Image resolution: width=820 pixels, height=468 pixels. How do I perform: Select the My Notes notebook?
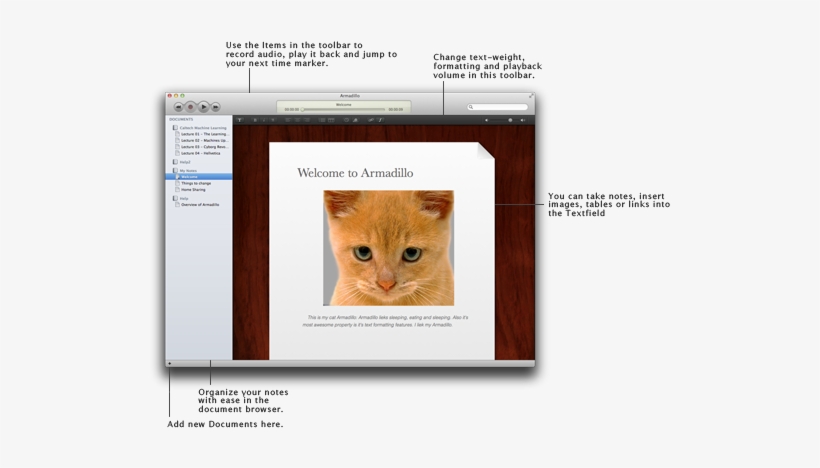tap(188, 170)
